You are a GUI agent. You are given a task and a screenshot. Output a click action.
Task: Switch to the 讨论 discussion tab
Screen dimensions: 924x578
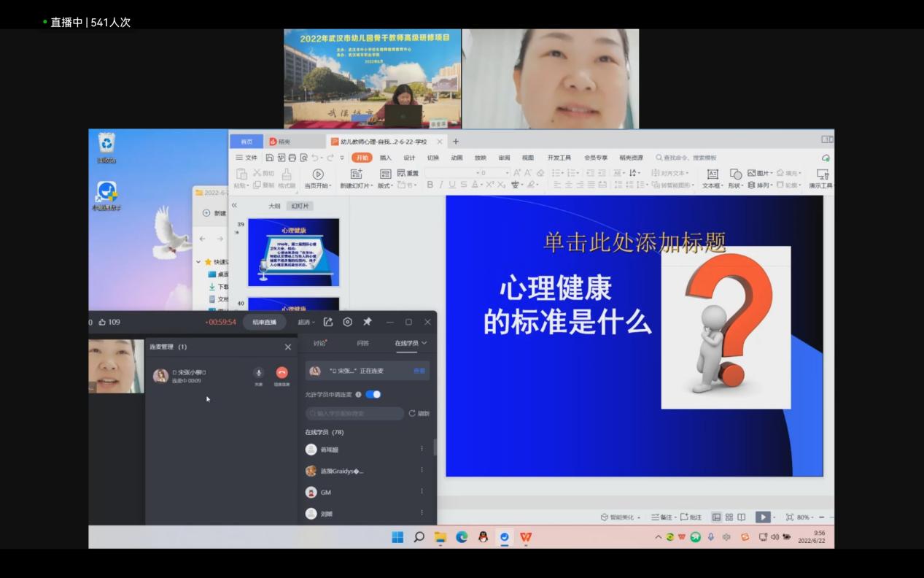click(x=319, y=343)
